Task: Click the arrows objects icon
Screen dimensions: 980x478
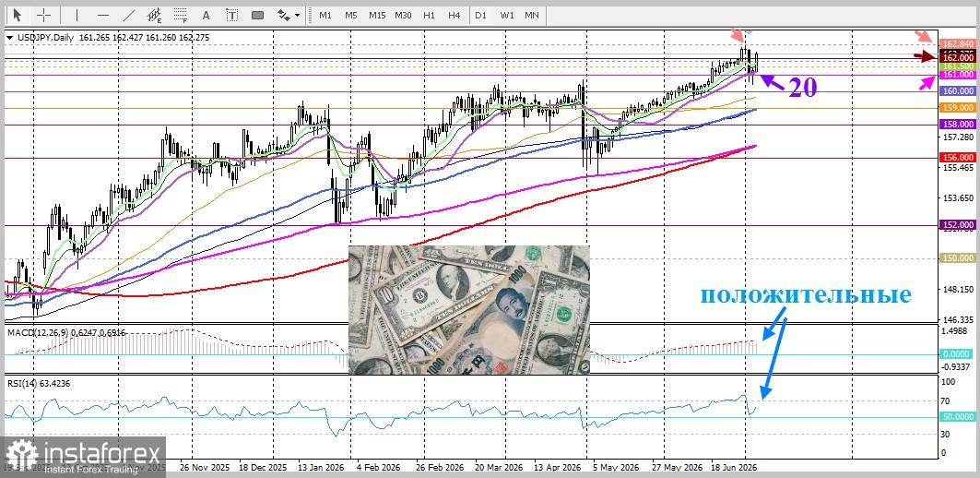Action: tap(284, 15)
